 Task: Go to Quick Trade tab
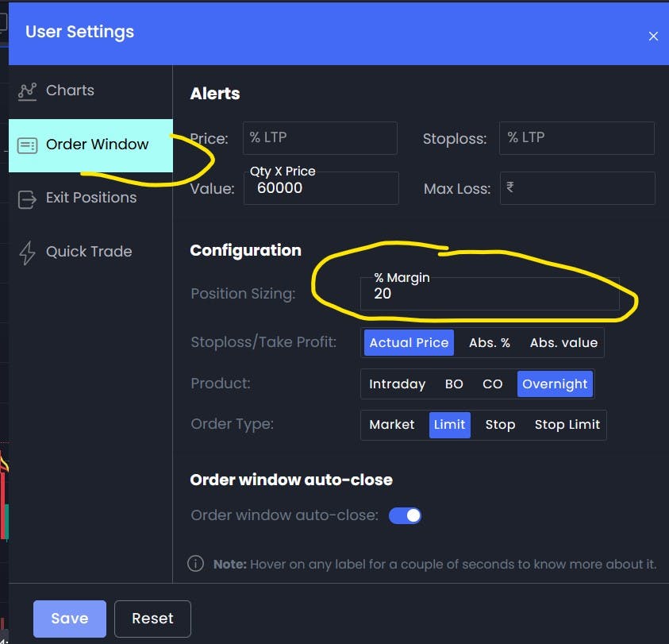90,252
